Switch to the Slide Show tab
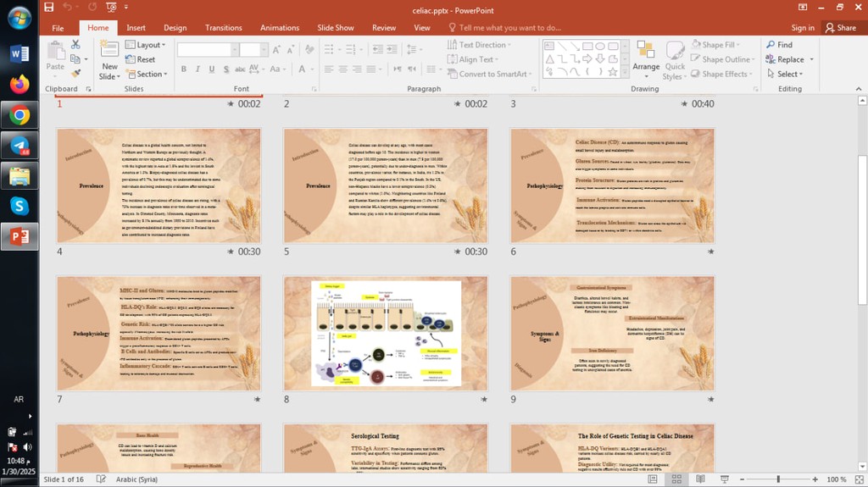Screen dimensions: 868x487 point(336,28)
